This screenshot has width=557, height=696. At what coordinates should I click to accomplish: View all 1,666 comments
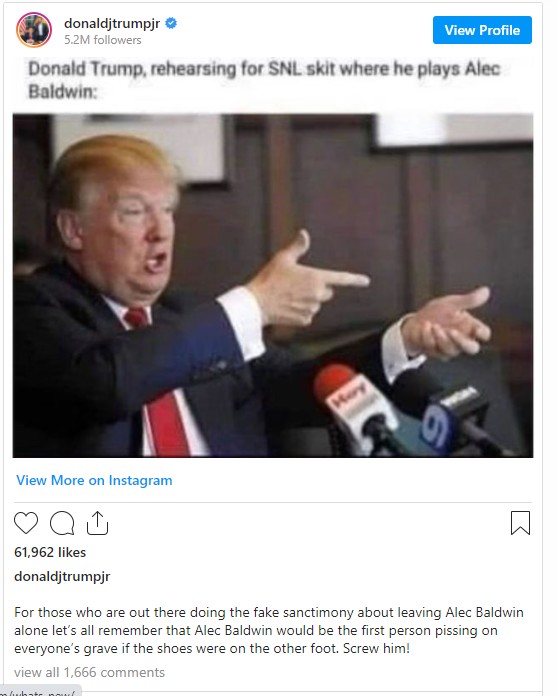(x=89, y=672)
